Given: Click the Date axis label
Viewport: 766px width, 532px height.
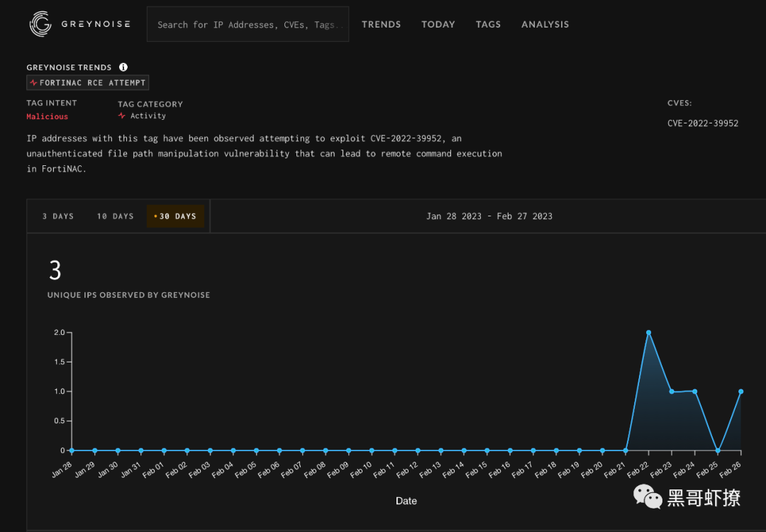Looking at the screenshot, I should pos(406,501).
